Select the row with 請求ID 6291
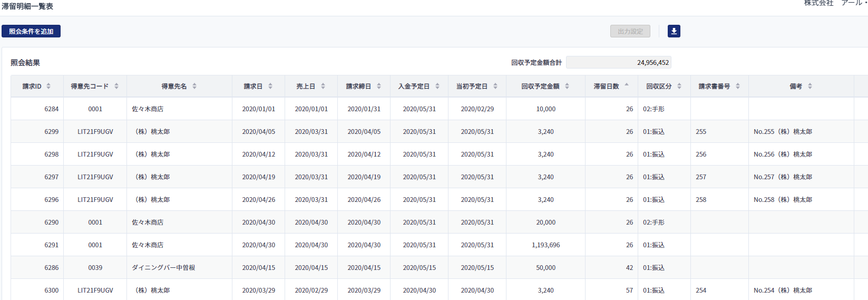 [440, 245]
